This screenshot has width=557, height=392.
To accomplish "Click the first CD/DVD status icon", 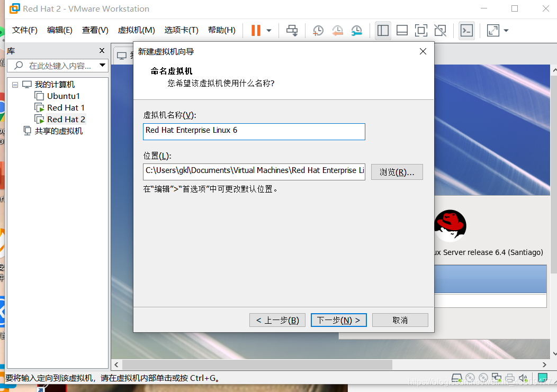I will pyautogui.click(x=470, y=378).
